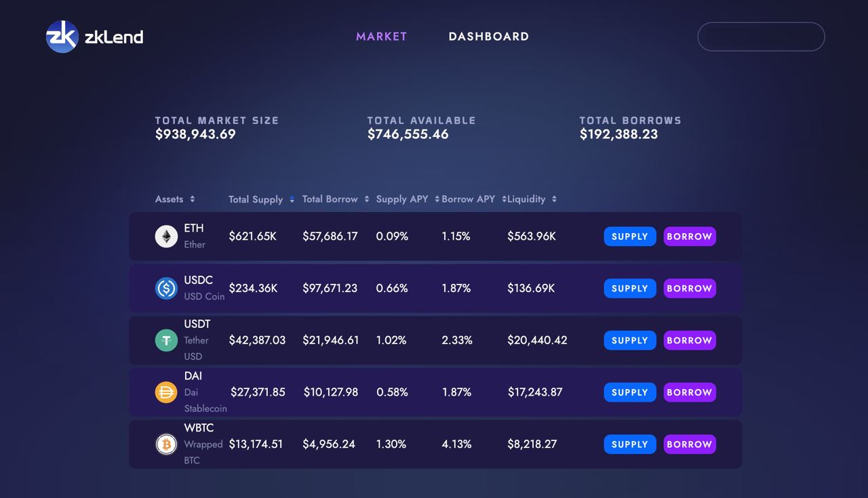Click DAI liquidity $17,243.87
The width and height of the screenshot is (868, 498).
[535, 392]
